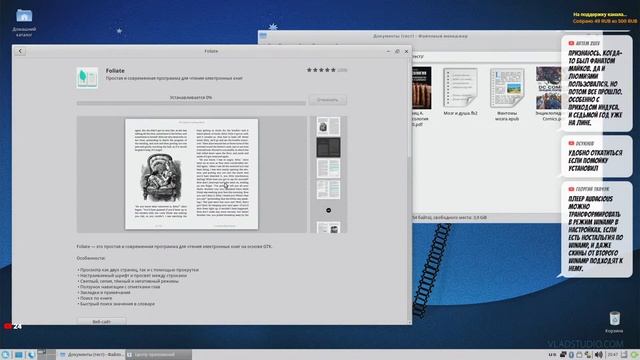Click the five-star rating for Foliate
The image size is (640, 360).
coord(321,70)
